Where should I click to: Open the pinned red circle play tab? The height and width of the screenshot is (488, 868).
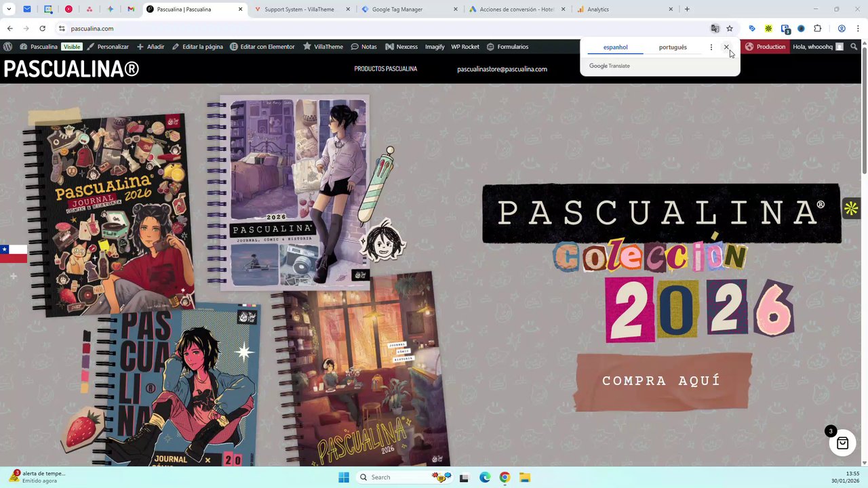point(69,9)
